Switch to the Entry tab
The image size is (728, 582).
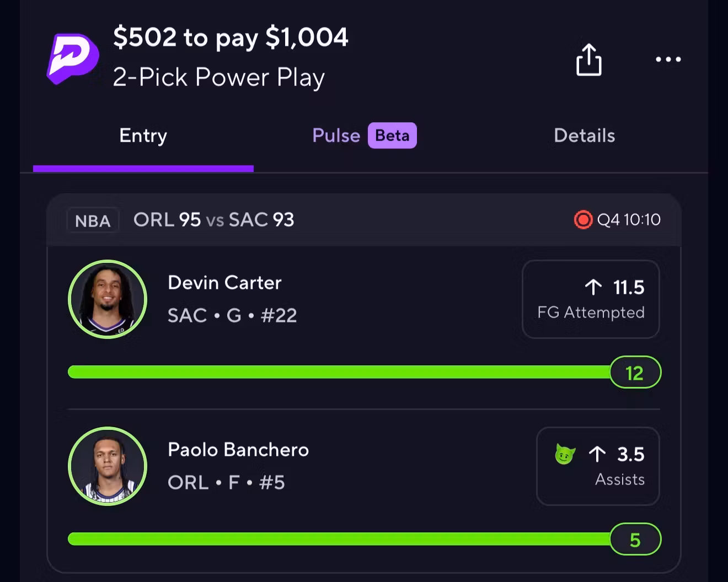(143, 136)
